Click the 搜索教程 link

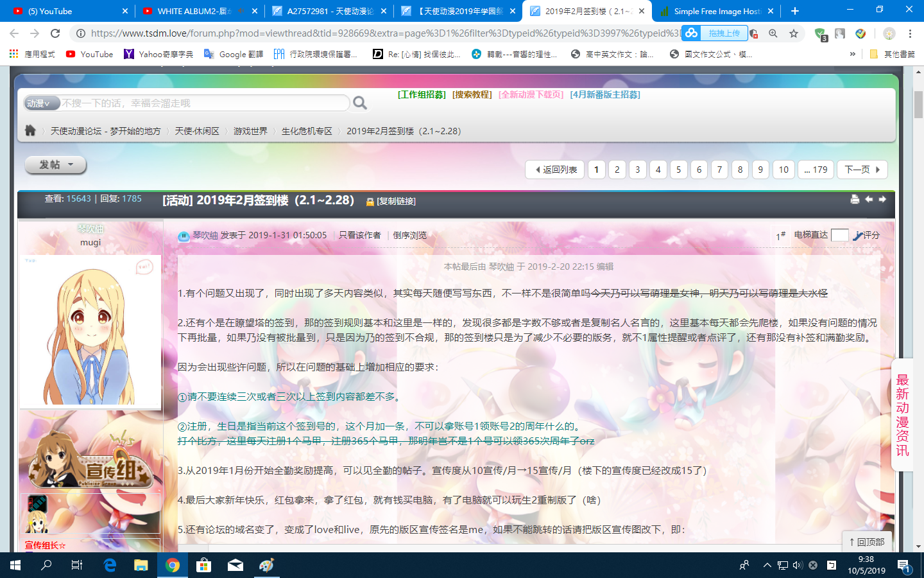(472, 94)
